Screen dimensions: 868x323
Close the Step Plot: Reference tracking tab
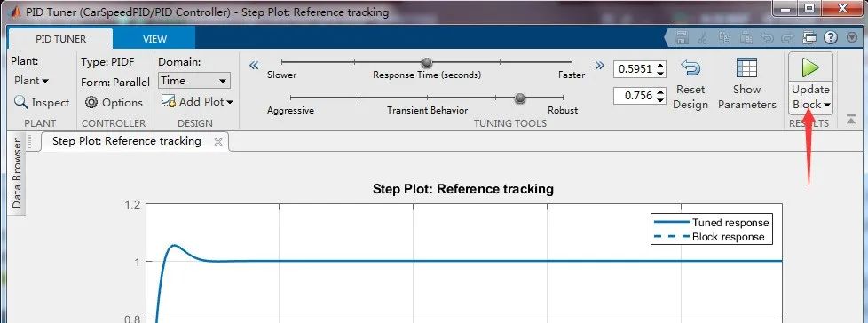point(218,142)
